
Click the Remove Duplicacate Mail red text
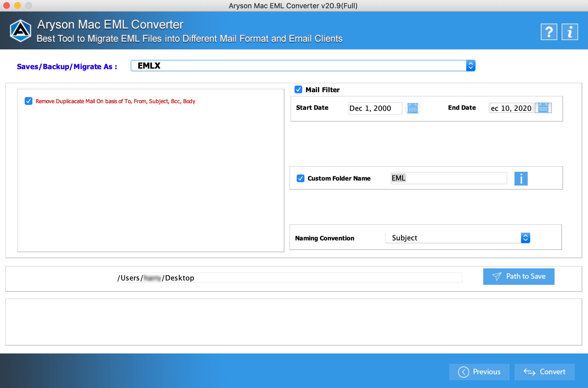[115, 101]
